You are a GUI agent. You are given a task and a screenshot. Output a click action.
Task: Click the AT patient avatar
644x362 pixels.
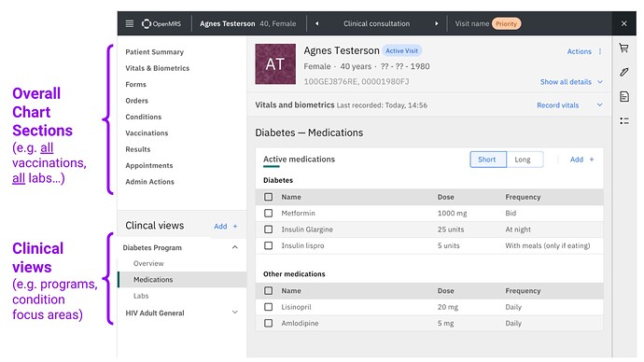(275, 64)
